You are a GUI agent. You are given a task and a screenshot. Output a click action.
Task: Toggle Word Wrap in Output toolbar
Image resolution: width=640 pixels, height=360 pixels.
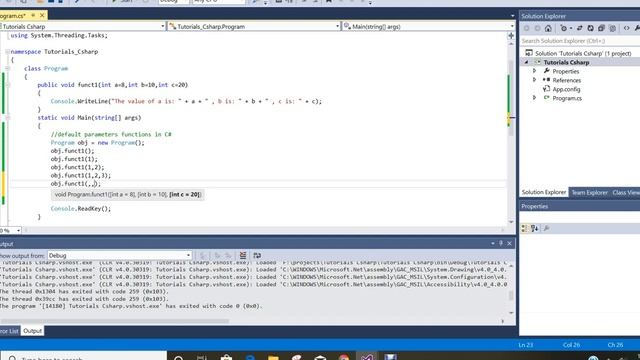257,256
